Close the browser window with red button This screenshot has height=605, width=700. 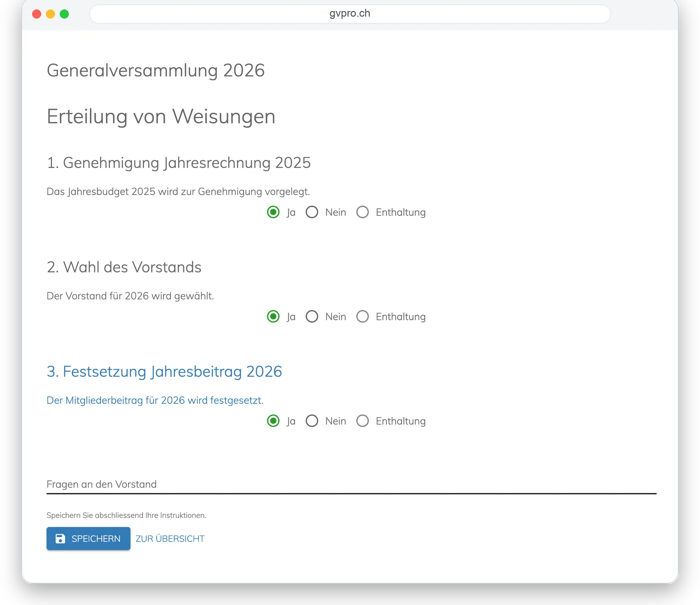click(37, 14)
